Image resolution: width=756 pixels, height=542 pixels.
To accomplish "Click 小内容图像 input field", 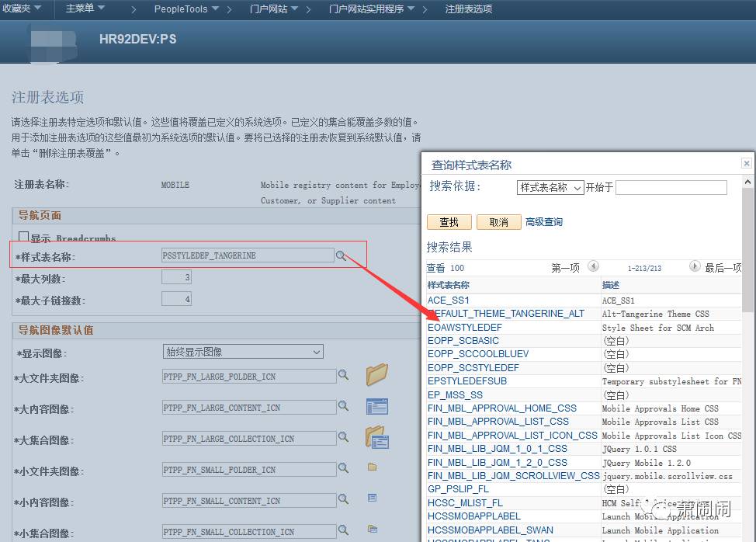I will (249, 501).
